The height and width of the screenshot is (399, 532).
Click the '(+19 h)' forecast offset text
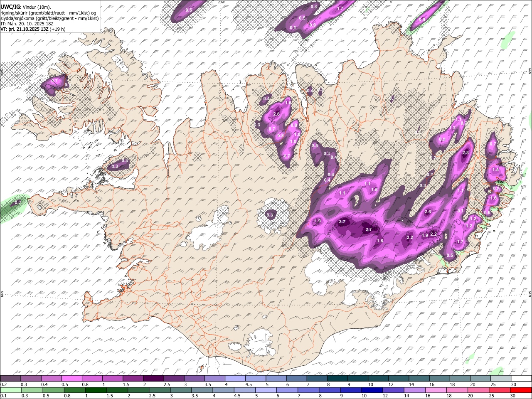tap(57, 29)
